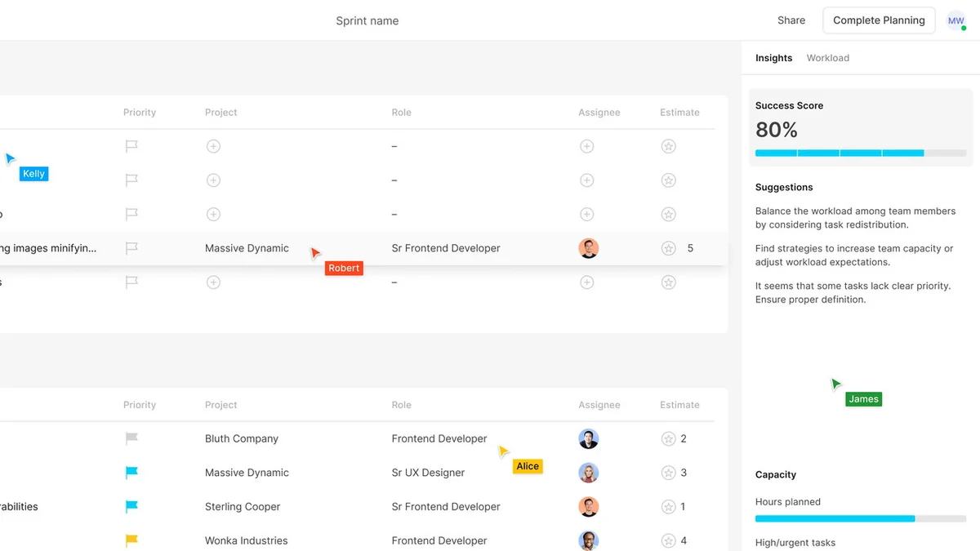Select the Insights tab

point(773,58)
